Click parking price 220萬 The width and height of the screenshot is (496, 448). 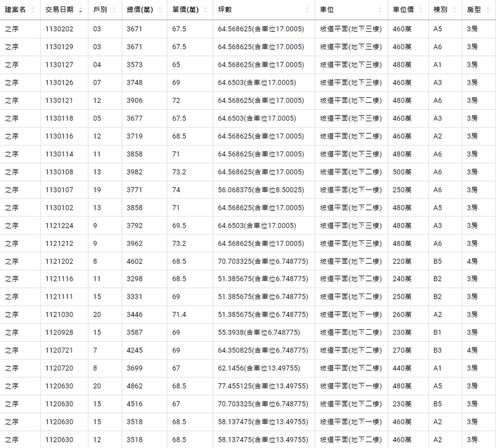(x=402, y=261)
